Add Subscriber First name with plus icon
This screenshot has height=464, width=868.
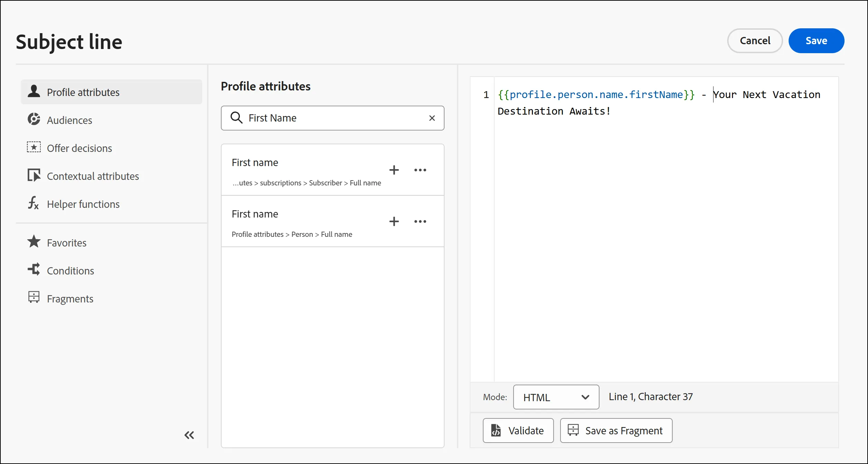click(x=394, y=170)
